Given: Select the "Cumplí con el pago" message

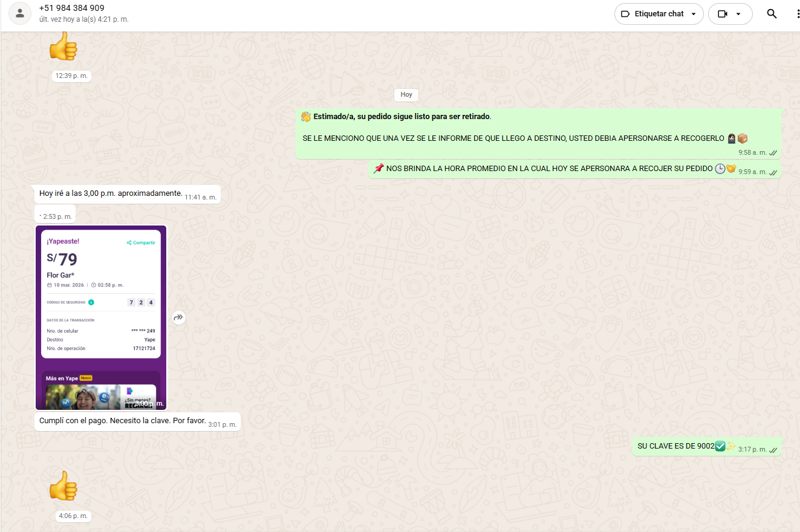Looking at the screenshot, I should 122,421.
